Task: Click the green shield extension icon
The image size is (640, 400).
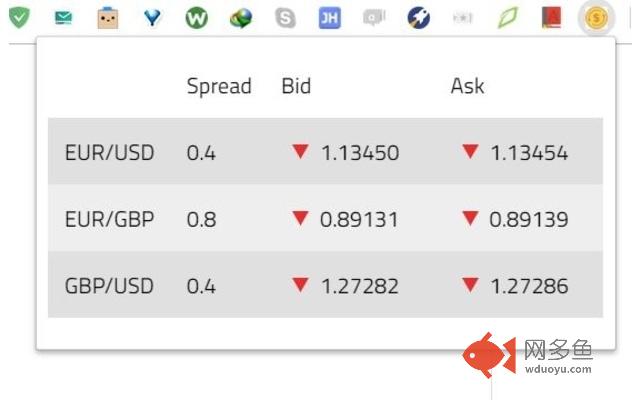Action: point(19,17)
